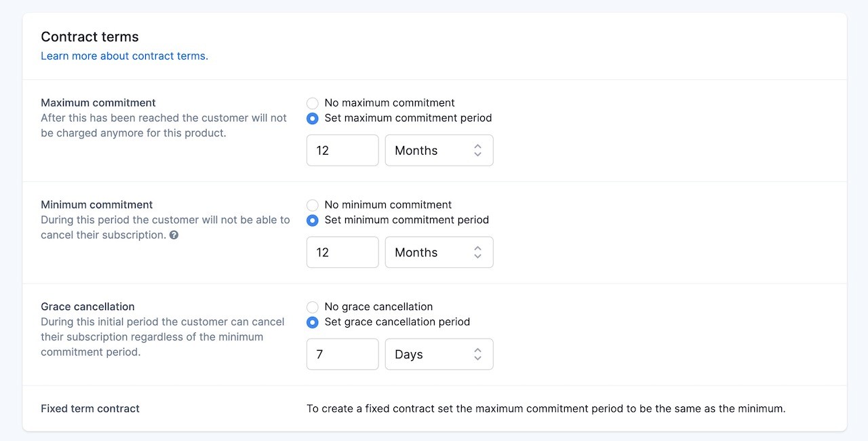Open maximum commitment Months unit dropdown
This screenshot has height=441, width=868.
pyautogui.click(x=439, y=151)
